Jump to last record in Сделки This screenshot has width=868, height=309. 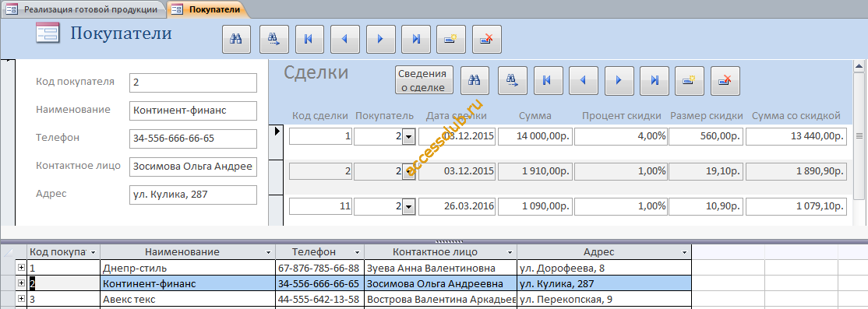pyautogui.click(x=655, y=81)
